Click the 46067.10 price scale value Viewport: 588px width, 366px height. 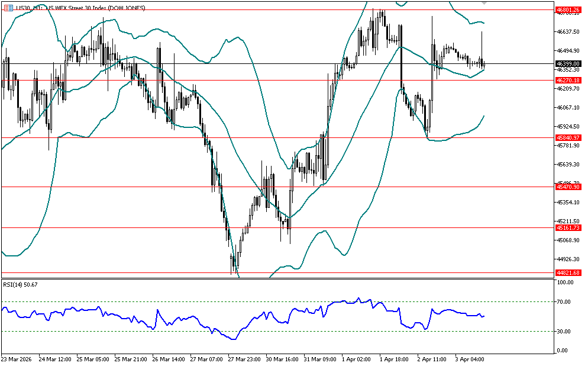[x=567, y=108]
